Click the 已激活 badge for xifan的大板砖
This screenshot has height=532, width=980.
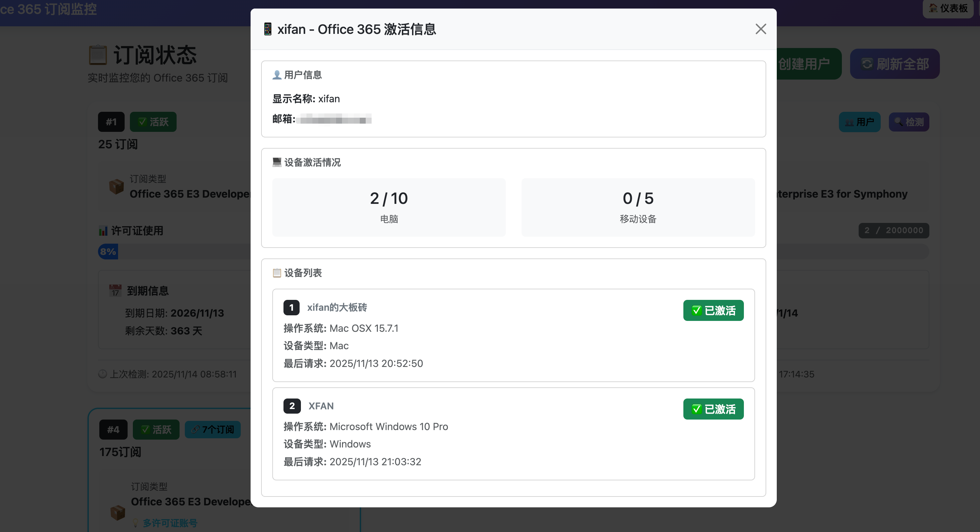pyautogui.click(x=713, y=310)
